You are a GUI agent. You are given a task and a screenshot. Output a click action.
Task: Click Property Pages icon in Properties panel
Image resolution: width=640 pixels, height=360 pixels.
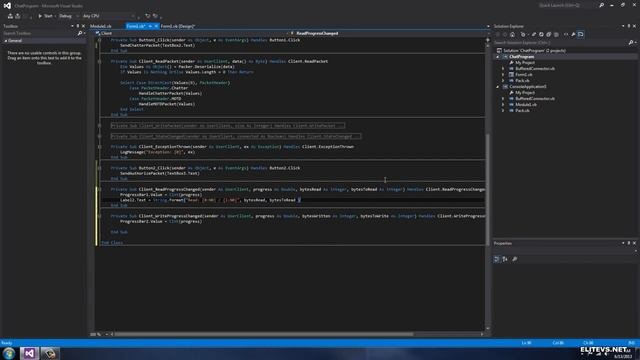[515, 259]
